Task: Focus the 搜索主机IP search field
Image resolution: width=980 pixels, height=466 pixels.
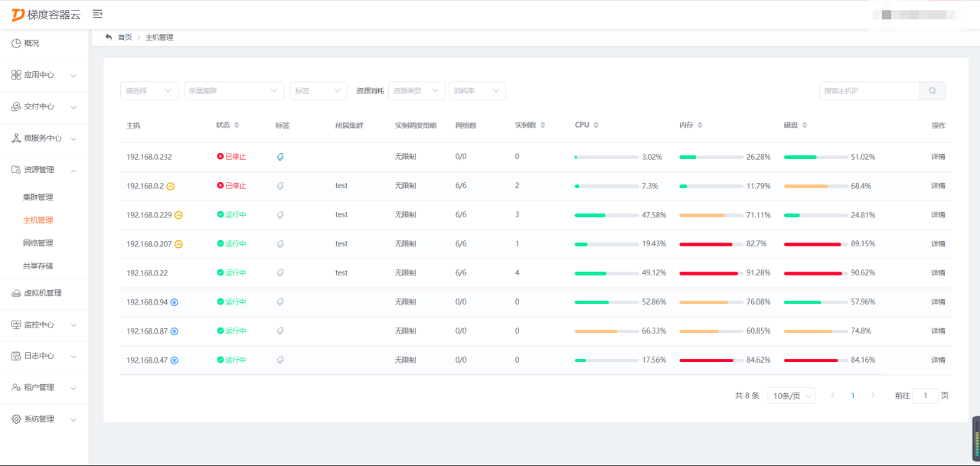Action: pyautogui.click(x=870, y=90)
